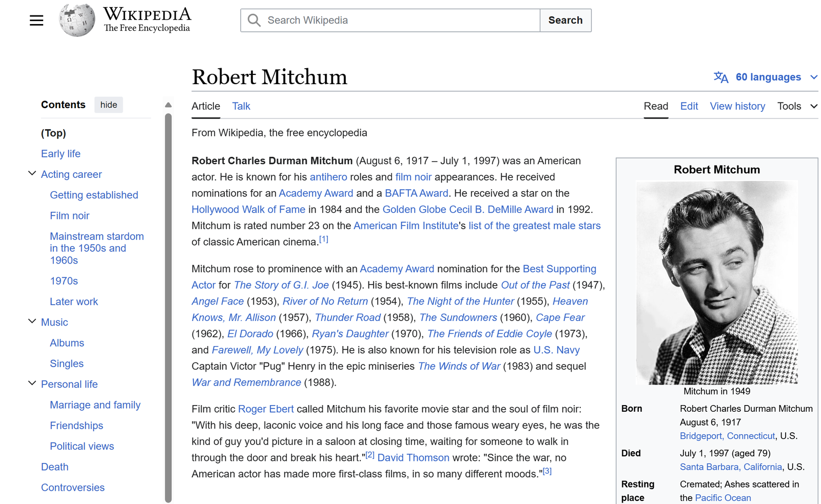This screenshot has width=821, height=504.
Task: Open Robert Mitchum's 1949 portrait photo
Action: 716,283
